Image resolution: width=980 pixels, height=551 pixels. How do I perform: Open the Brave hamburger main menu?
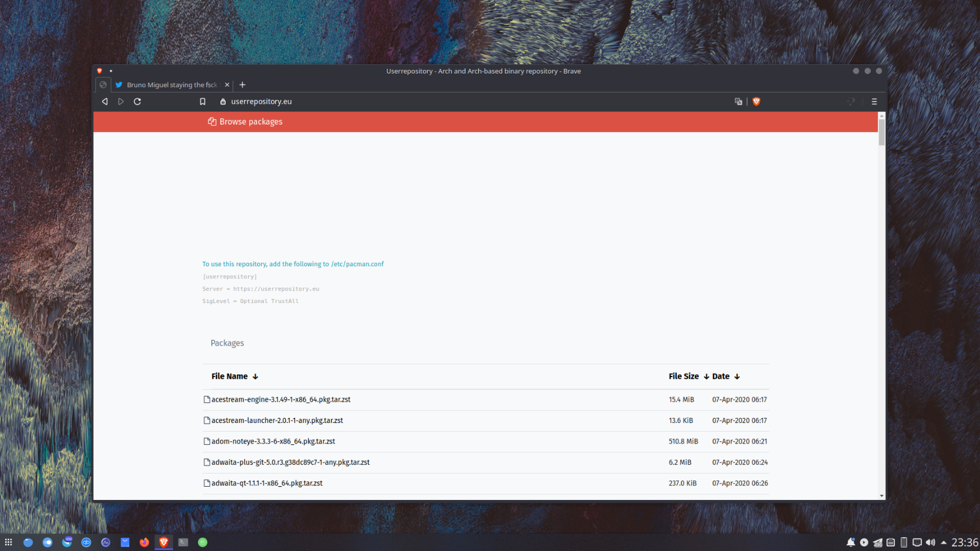[874, 102]
